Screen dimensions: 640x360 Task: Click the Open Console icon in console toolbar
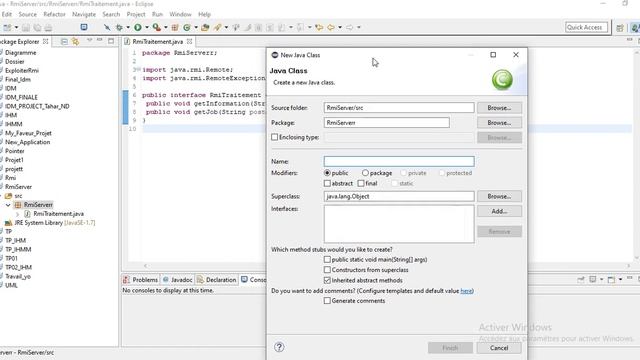[611, 280]
